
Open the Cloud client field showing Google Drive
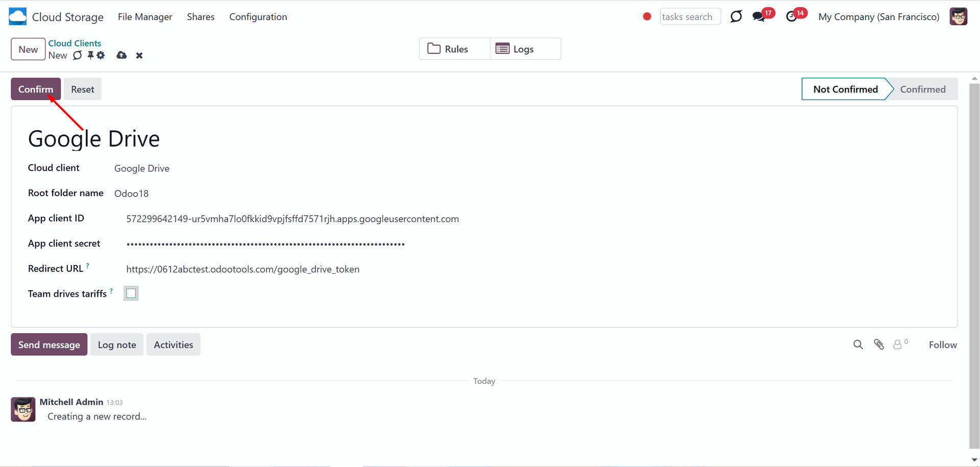142,169
